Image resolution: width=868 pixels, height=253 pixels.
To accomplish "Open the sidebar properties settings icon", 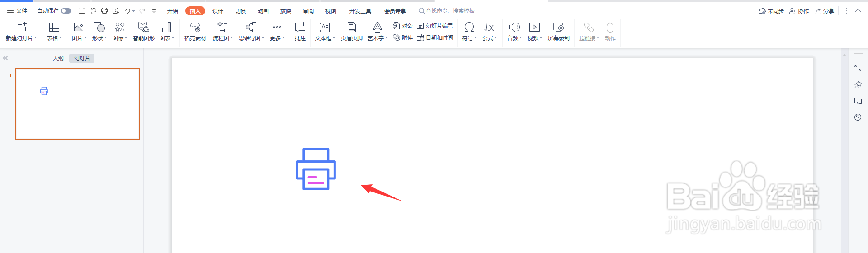I will 858,68.
